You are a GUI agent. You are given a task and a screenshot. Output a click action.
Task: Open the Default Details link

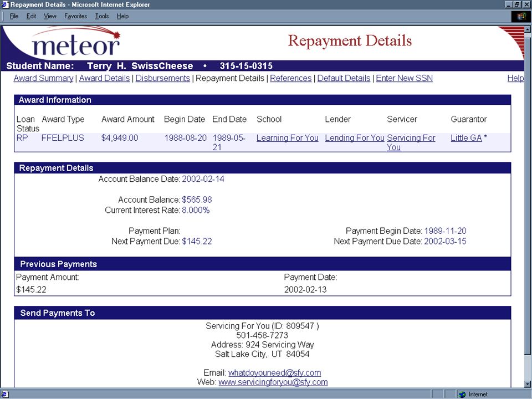(x=344, y=78)
